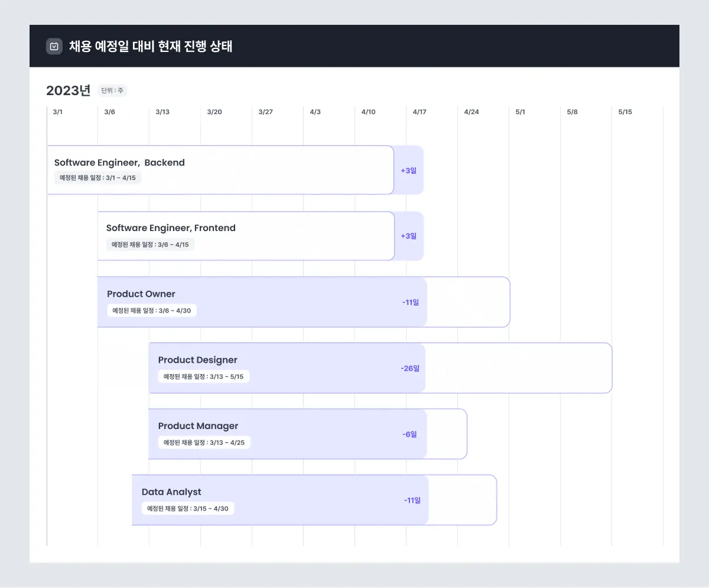
Task: Click the schedule chip 3/13 ~ 5/15
Action: coord(203,376)
